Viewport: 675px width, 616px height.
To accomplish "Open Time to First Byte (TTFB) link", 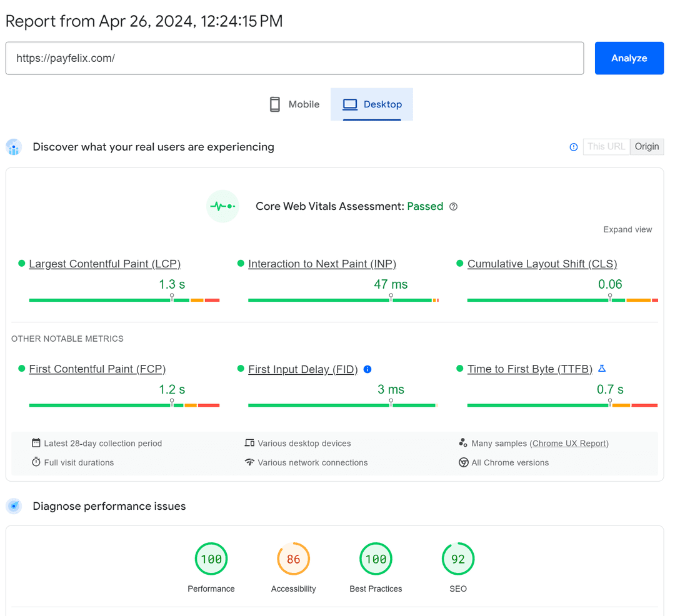I will pyautogui.click(x=530, y=369).
